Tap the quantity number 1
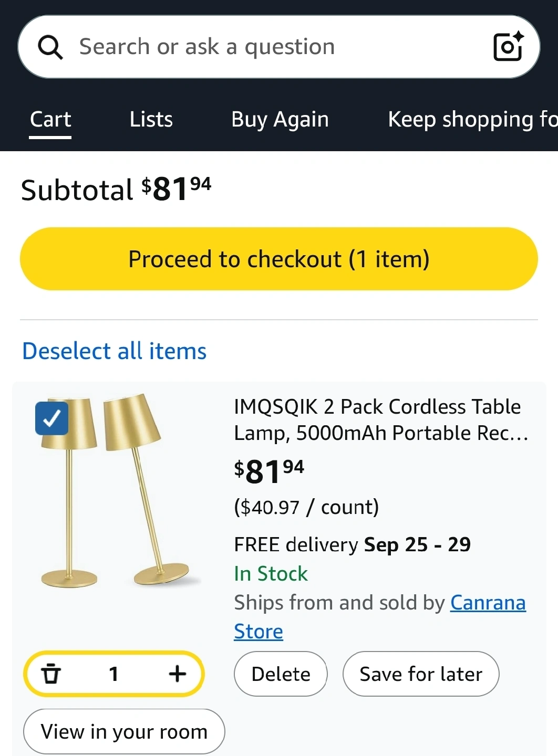 (x=113, y=674)
